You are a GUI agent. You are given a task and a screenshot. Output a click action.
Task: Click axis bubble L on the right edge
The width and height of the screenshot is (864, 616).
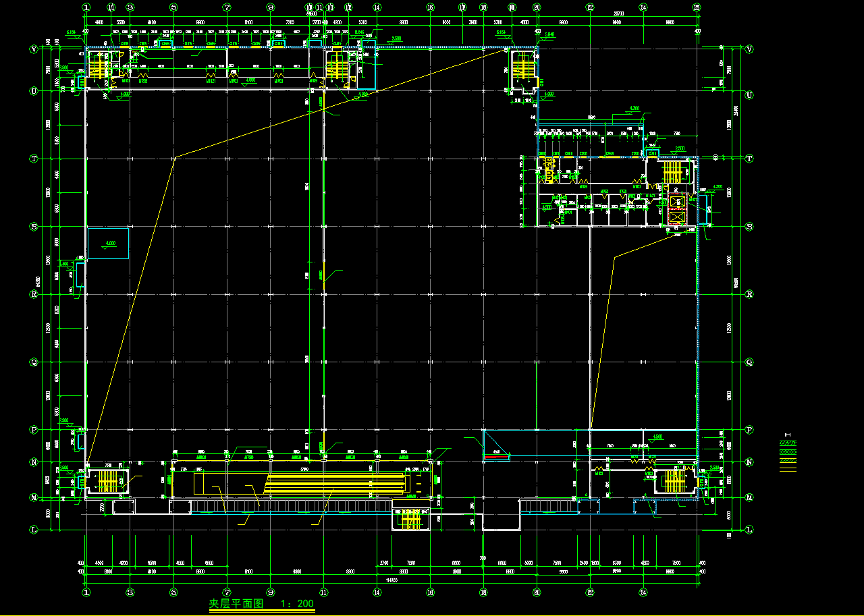749,530
